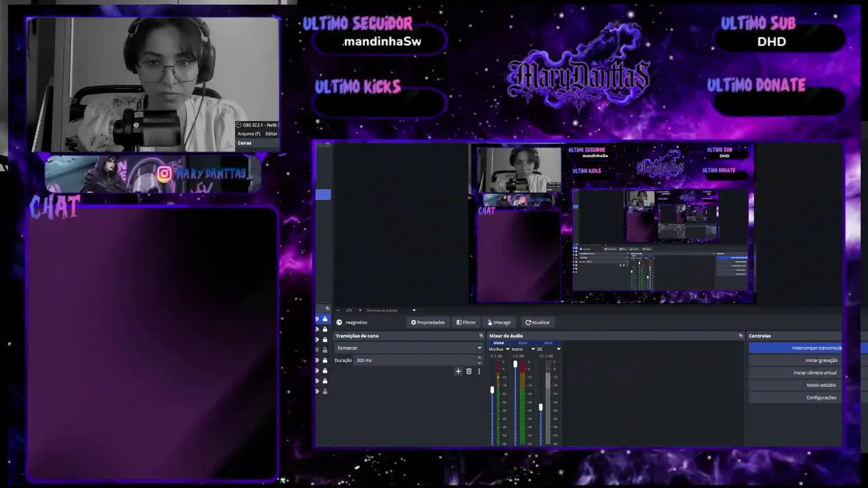Click the reagindoo browser source globe icon
Viewport: 868px width, 488px height.
click(x=339, y=323)
